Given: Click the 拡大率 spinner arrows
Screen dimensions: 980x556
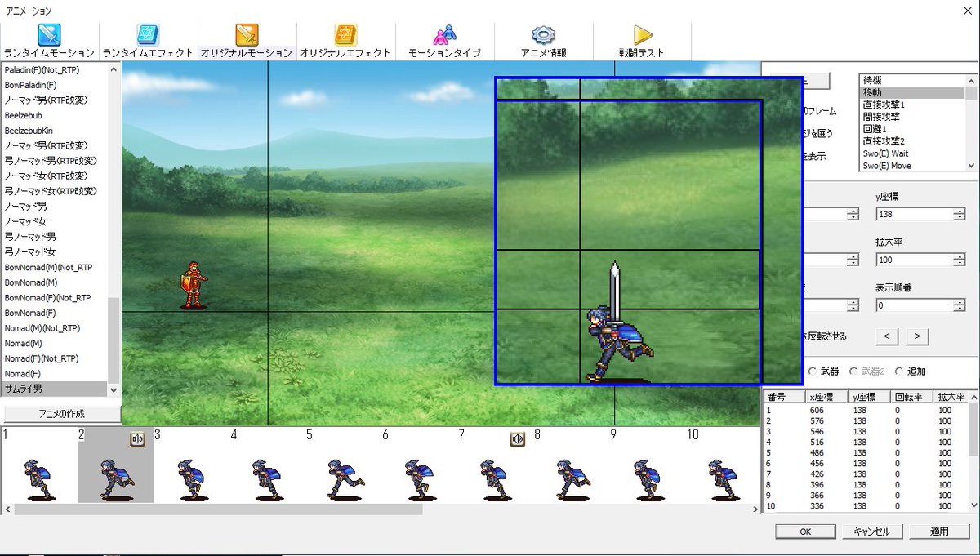Looking at the screenshot, I should coord(959,260).
